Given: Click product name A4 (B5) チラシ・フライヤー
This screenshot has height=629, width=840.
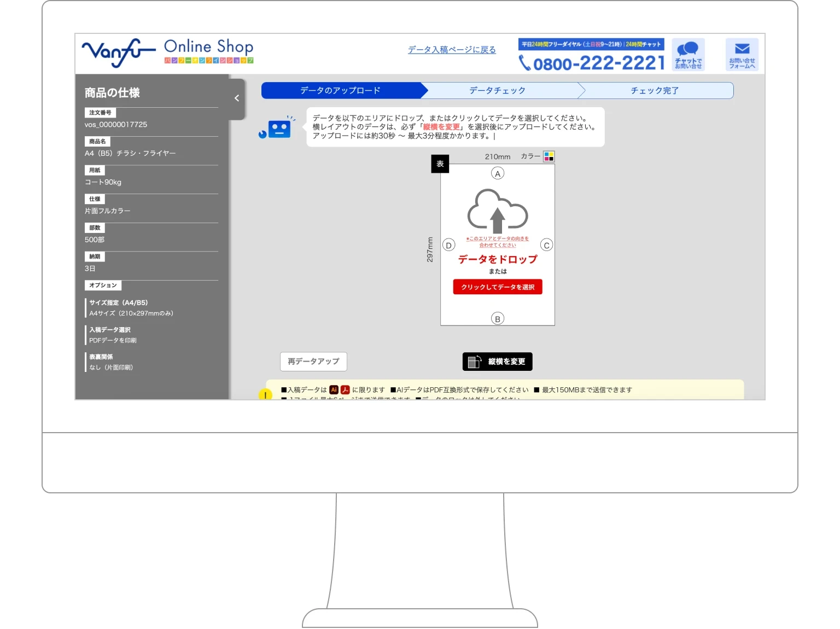Looking at the screenshot, I should [130, 153].
